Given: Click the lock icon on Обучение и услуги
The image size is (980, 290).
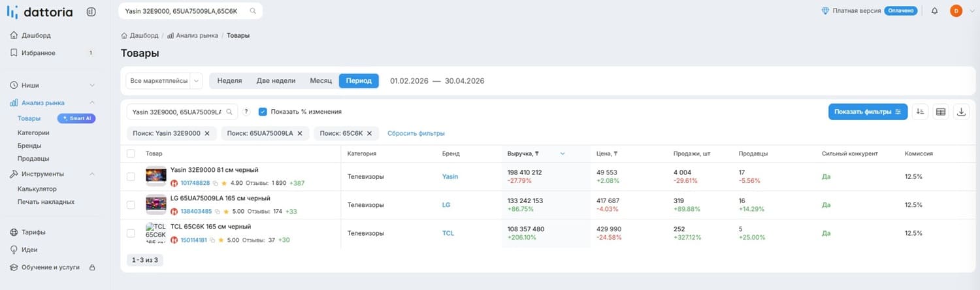Looking at the screenshot, I should click(x=91, y=267).
